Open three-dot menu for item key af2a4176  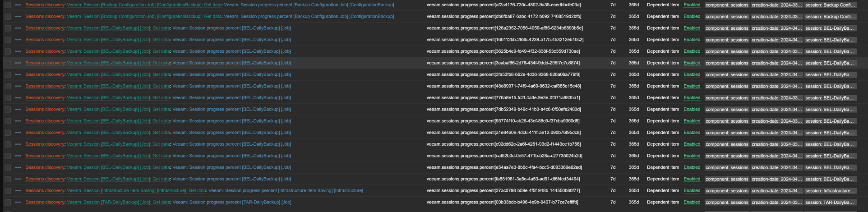[x=18, y=5]
